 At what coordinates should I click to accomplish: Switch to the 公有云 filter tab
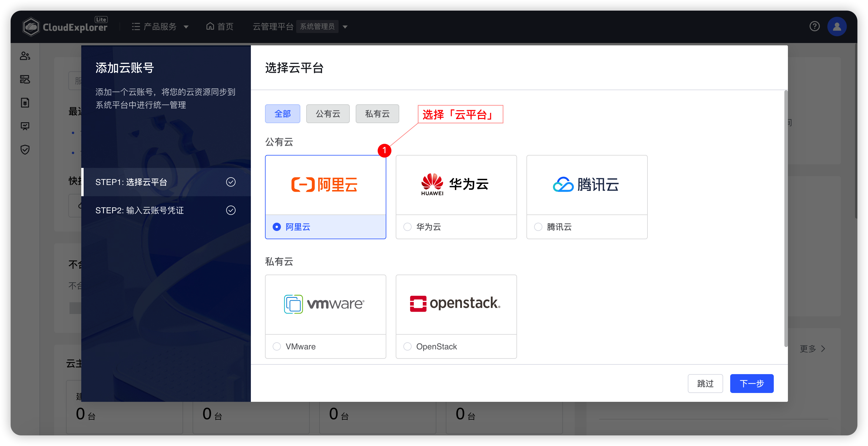pos(327,114)
